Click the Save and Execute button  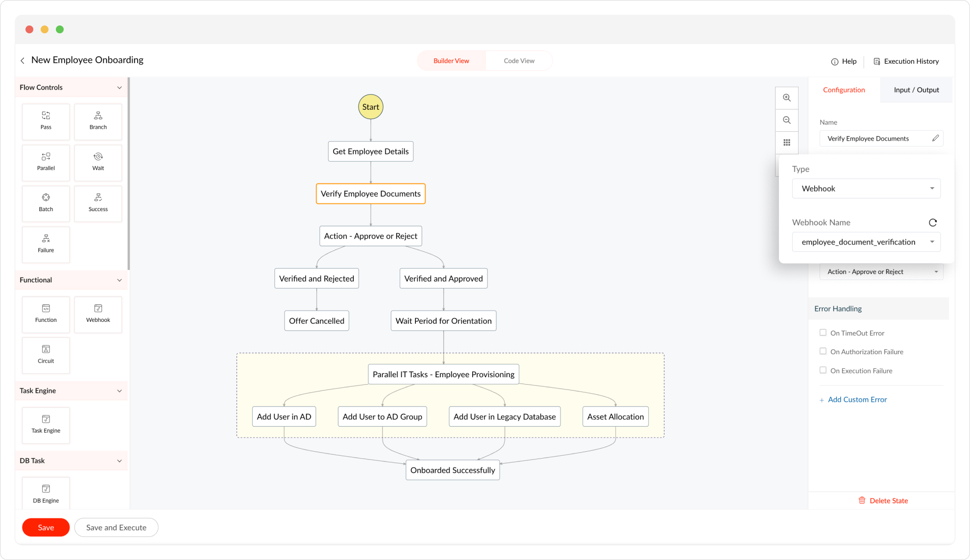pyautogui.click(x=116, y=528)
